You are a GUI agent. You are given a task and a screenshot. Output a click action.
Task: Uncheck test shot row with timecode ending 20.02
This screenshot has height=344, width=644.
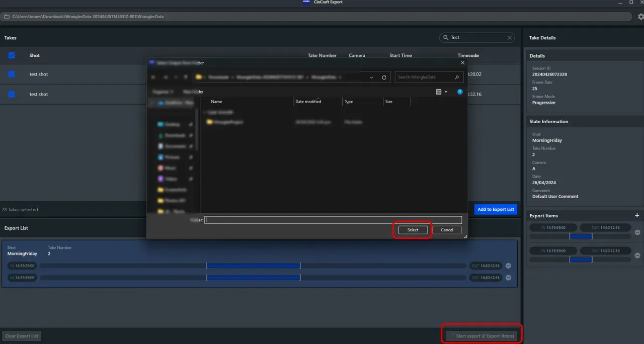point(12,74)
